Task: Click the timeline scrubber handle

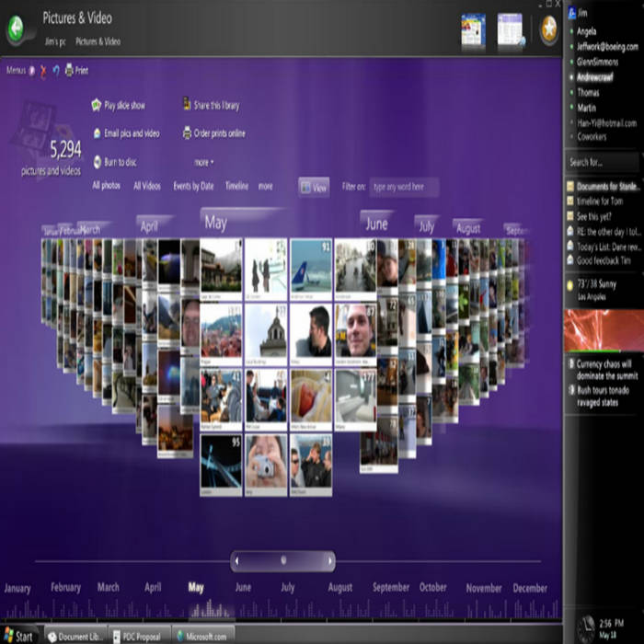Action: click(283, 560)
